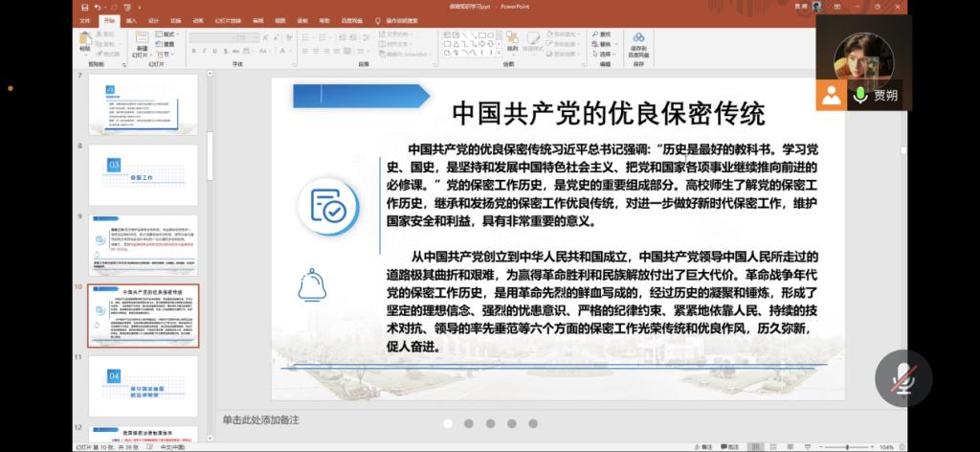
Task: Click the Italic (I) formatting icon
Action: click(x=205, y=51)
